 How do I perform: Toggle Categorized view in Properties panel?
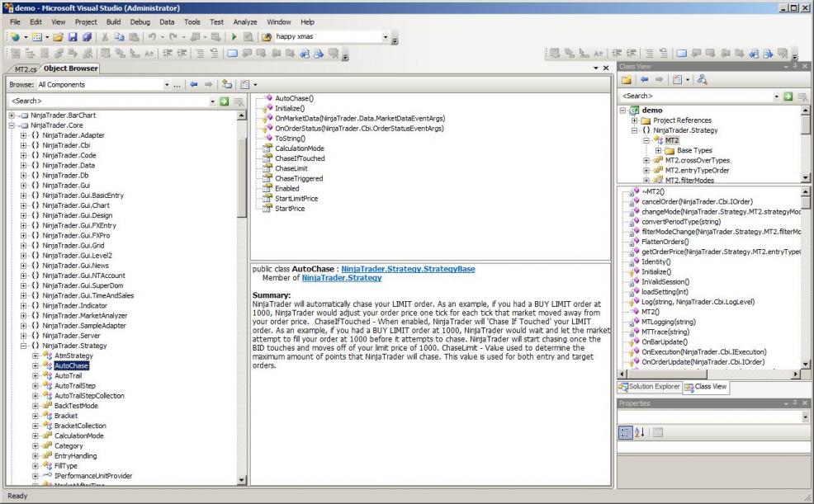626,432
